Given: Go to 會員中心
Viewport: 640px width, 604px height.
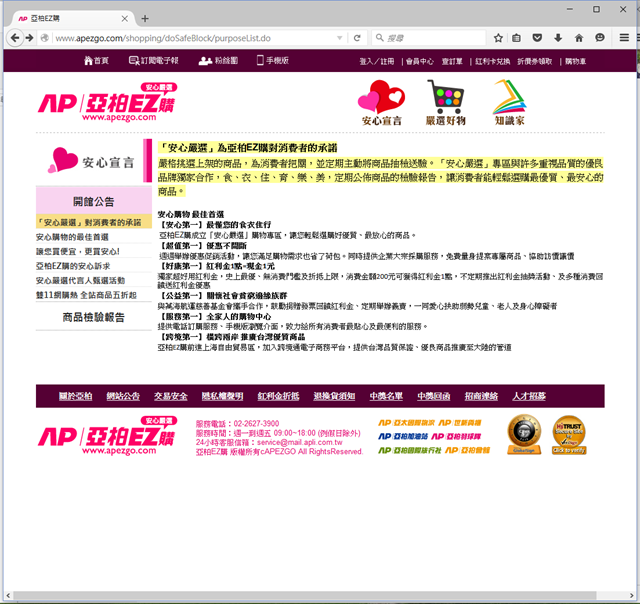Looking at the screenshot, I should (420, 61).
